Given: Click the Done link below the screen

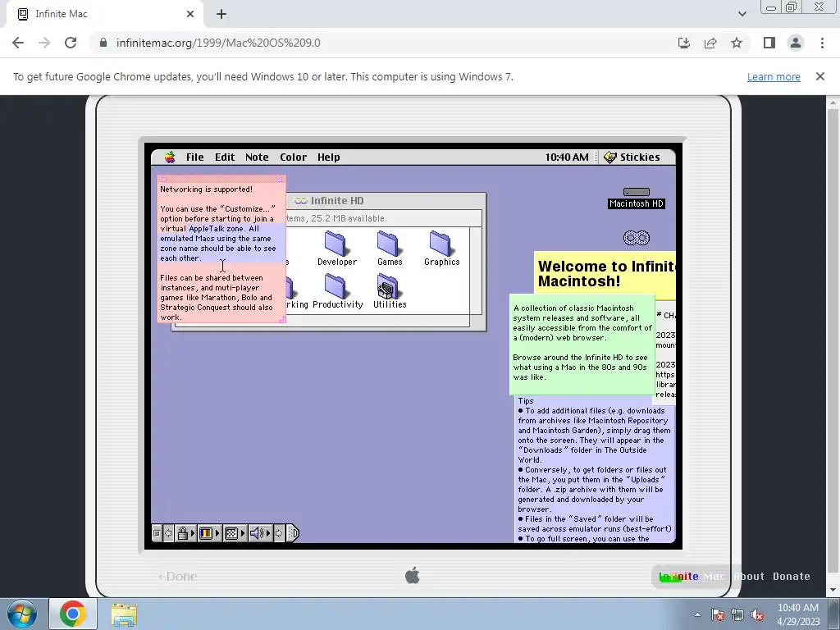Looking at the screenshot, I should tap(178, 577).
